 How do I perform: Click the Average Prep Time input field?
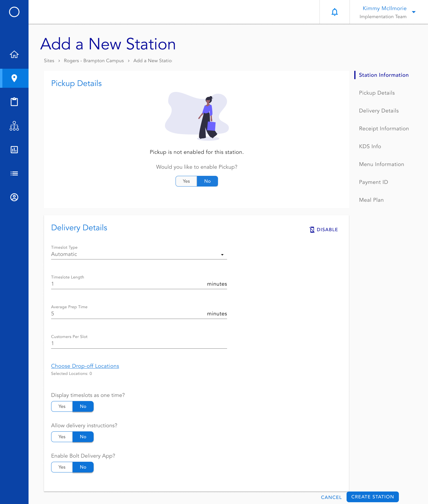click(139, 314)
